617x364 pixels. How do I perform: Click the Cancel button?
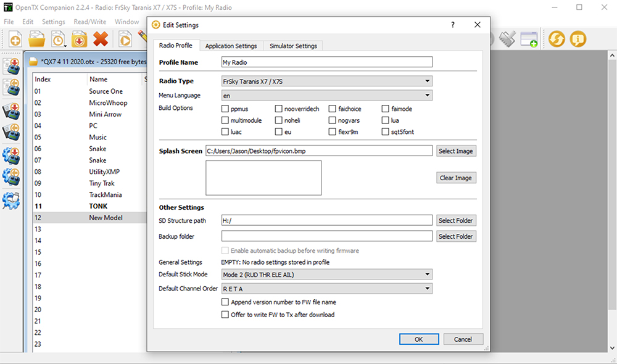point(463,339)
